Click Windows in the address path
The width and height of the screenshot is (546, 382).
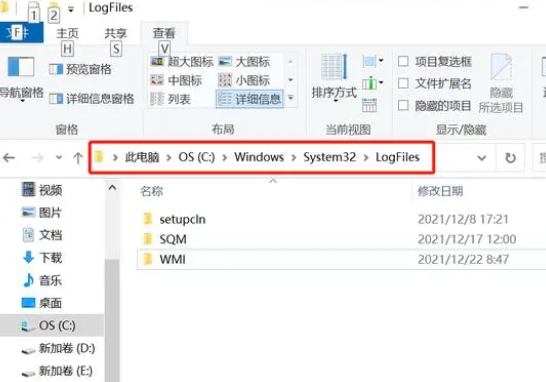[259, 157]
